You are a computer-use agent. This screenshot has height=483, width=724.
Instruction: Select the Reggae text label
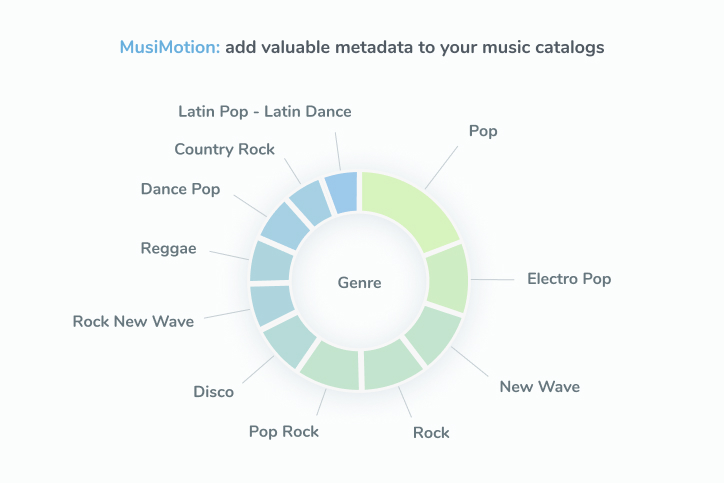point(169,248)
